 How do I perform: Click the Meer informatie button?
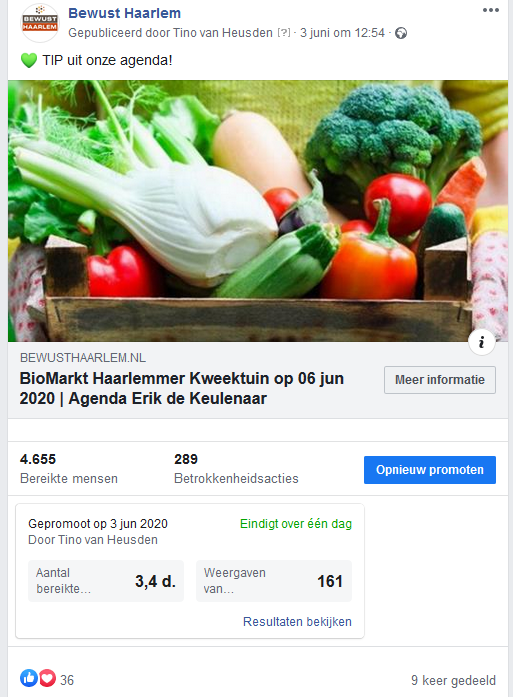pos(440,380)
